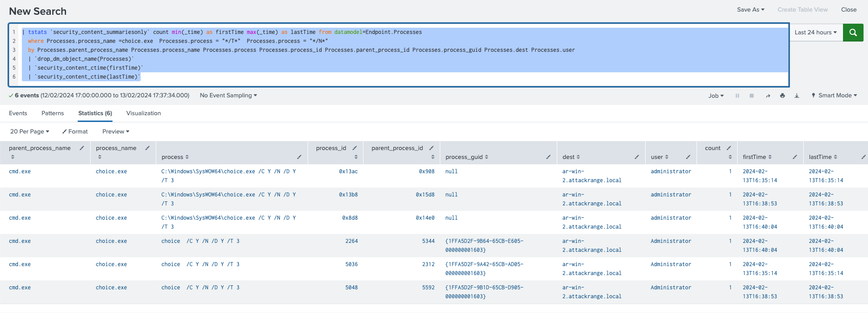Click the Format button
This screenshot has height=313, width=868.
(x=75, y=132)
